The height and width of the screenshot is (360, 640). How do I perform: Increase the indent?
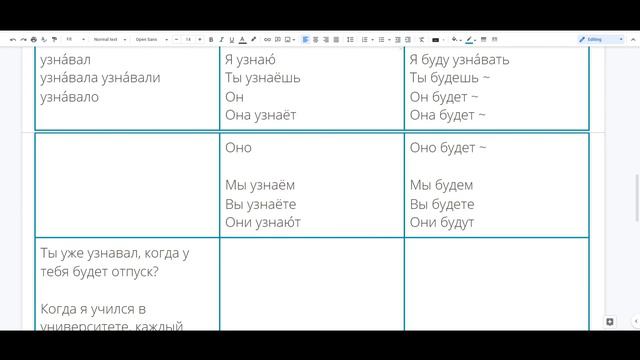point(408,40)
